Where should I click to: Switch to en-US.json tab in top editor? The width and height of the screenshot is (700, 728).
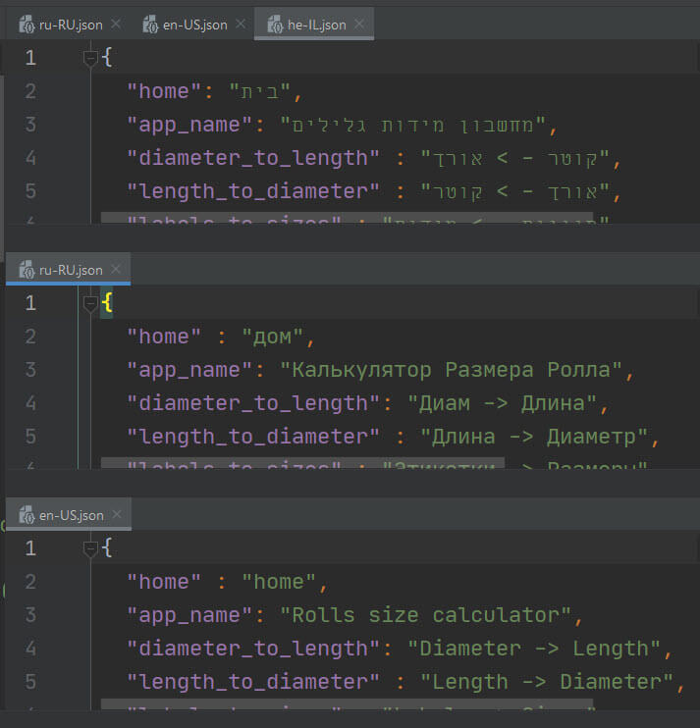tap(194, 25)
